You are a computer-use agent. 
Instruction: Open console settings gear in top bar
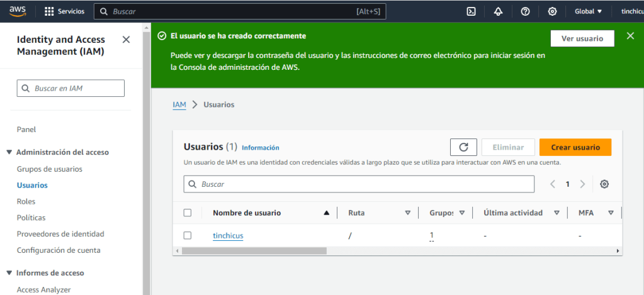pos(552,11)
